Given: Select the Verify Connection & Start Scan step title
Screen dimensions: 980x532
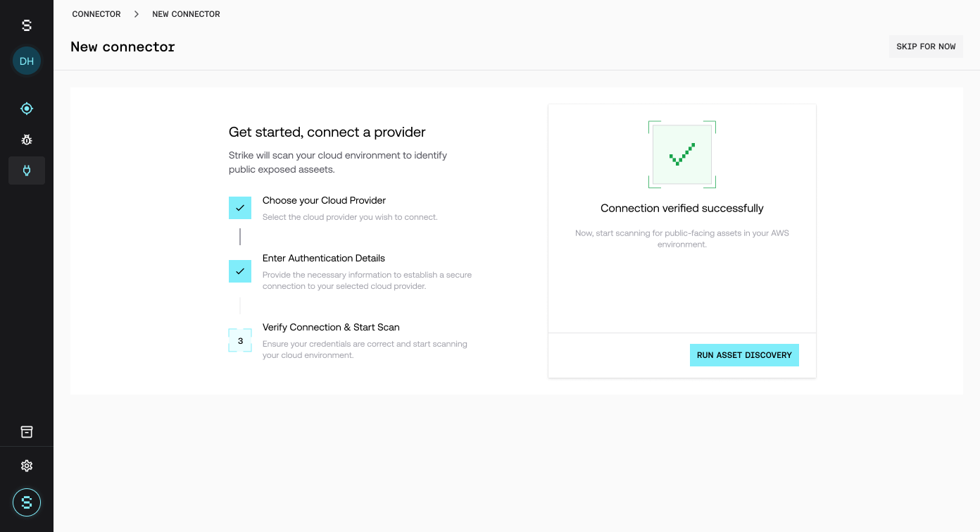Looking at the screenshot, I should pyautogui.click(x=331, y=327).
